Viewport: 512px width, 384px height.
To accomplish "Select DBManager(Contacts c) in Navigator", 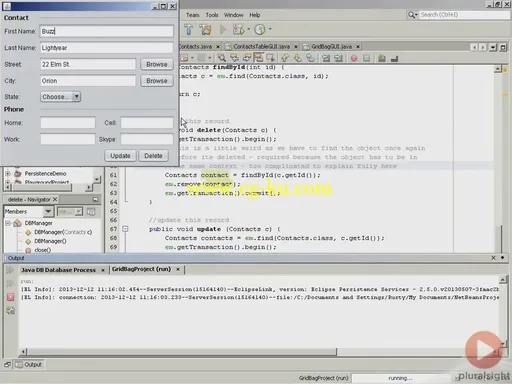I will (x=63, y=232).
